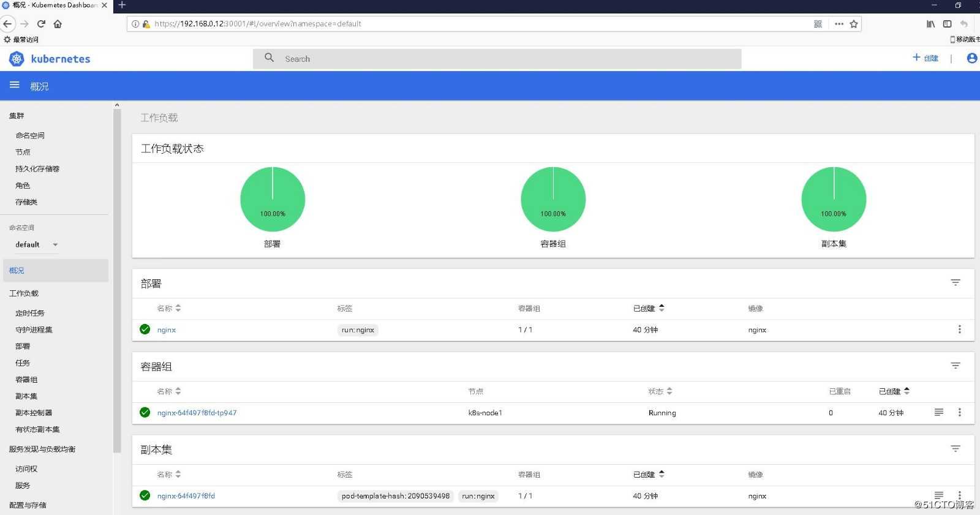Toggle the browser sidebar view
This screenshot has height=515, width=980.
tap(948, 24)
